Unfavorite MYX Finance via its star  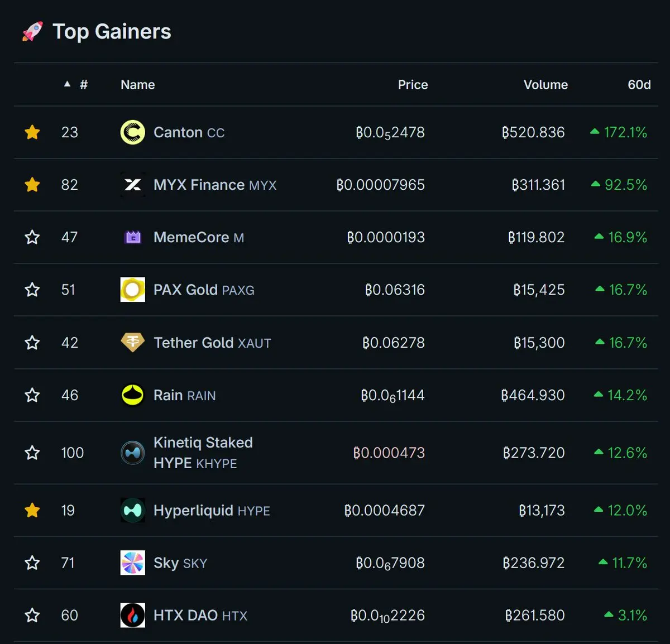click(32, 185)
